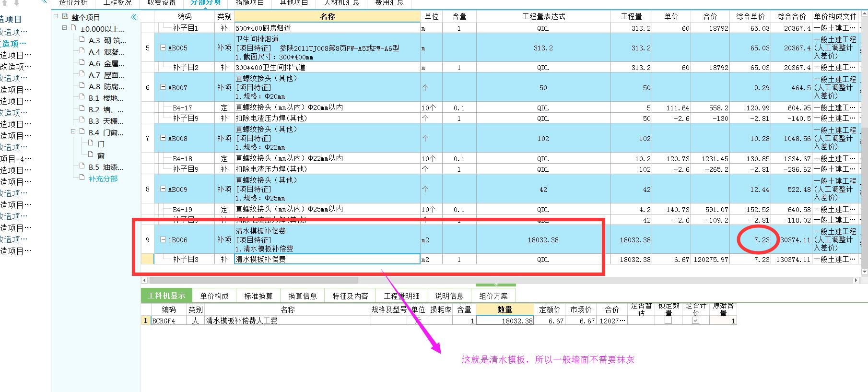
Task: Select the B4-17 quota row code
Action: pos(182,108)
